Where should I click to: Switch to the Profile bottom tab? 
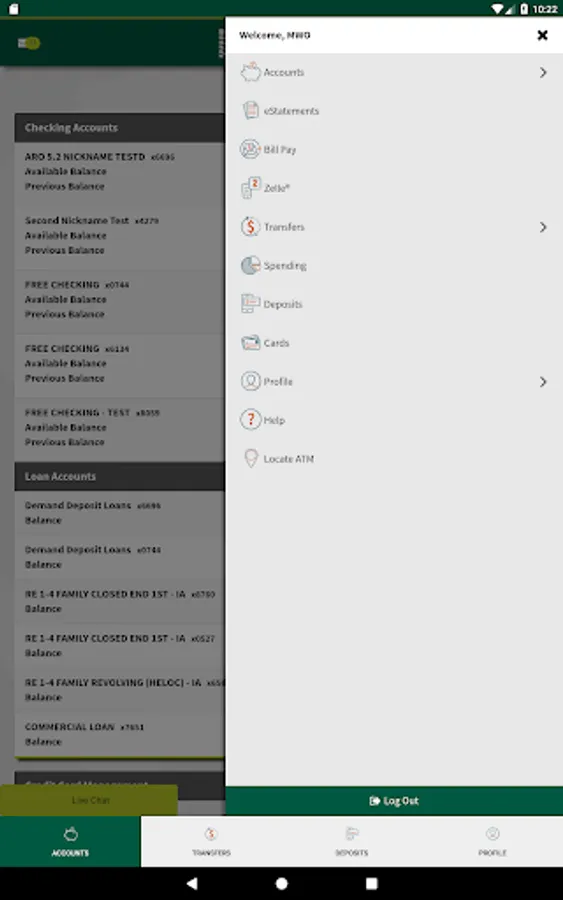[x=492, y=841]
